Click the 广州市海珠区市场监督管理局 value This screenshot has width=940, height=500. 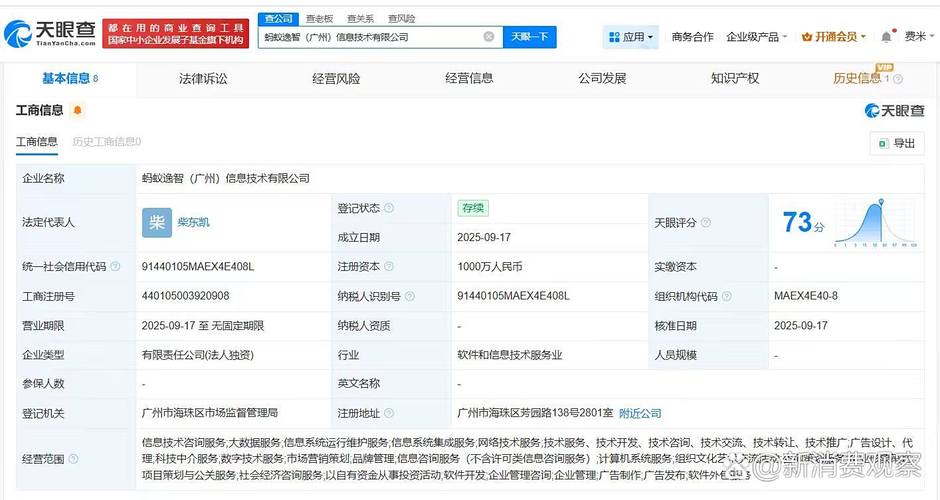210,413
